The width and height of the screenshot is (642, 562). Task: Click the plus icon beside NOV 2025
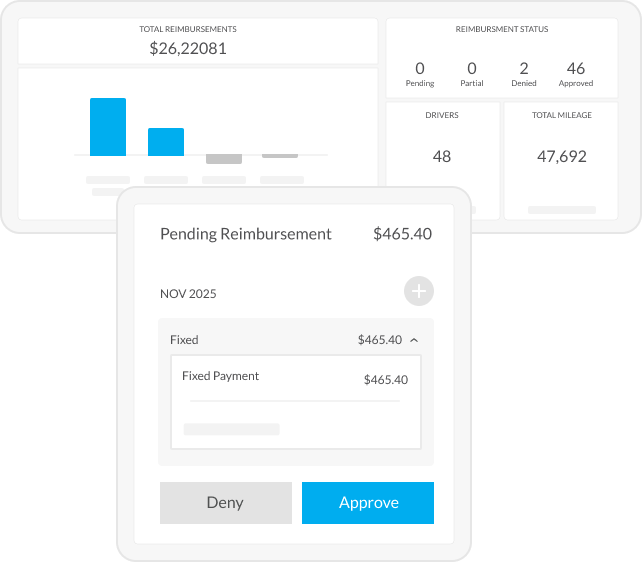click(x=419, y=292)
